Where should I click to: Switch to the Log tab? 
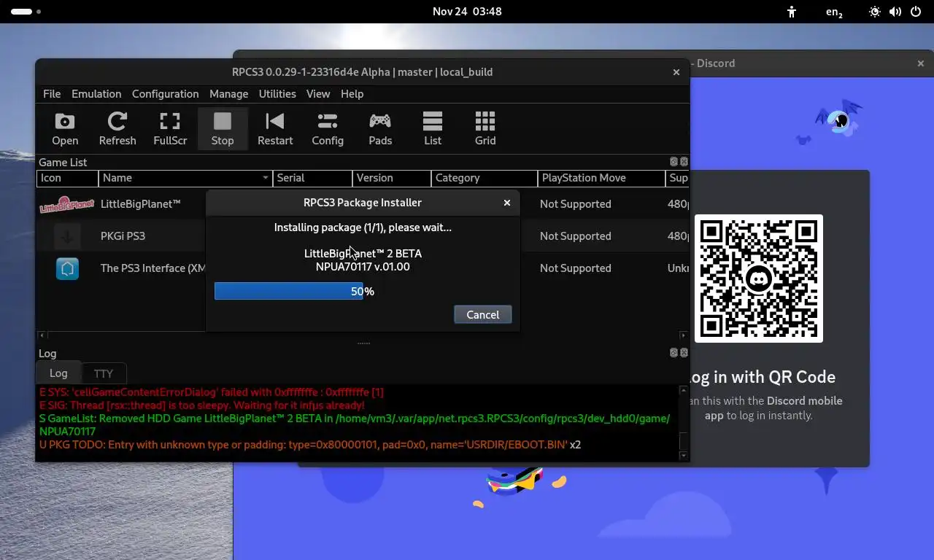58,373
